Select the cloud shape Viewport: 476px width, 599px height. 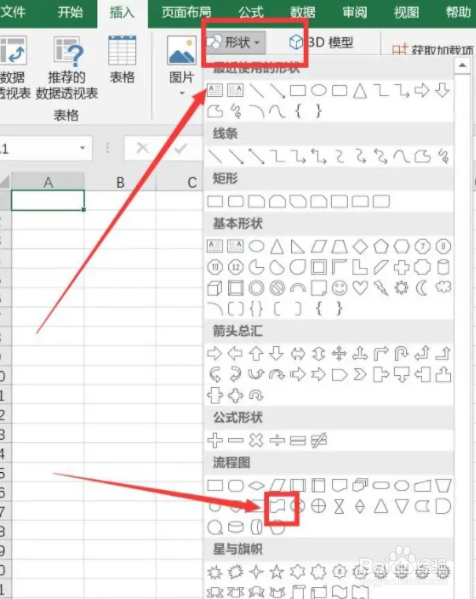443,287
